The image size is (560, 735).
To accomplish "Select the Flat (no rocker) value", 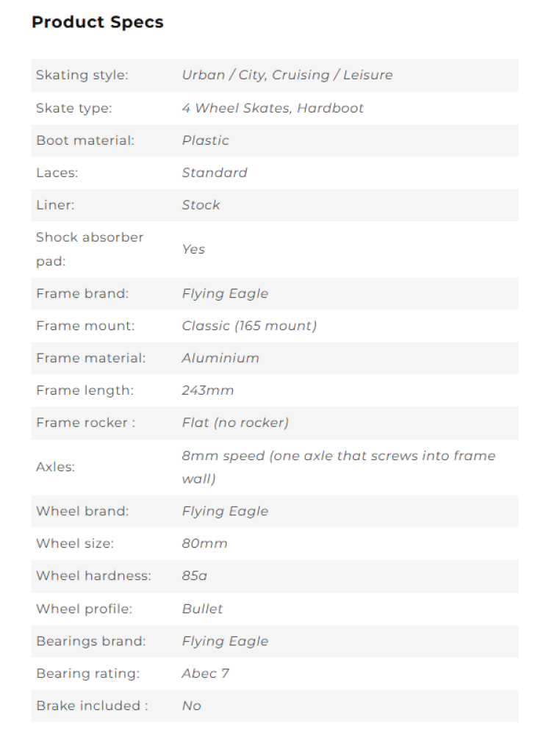I will 235,423.
